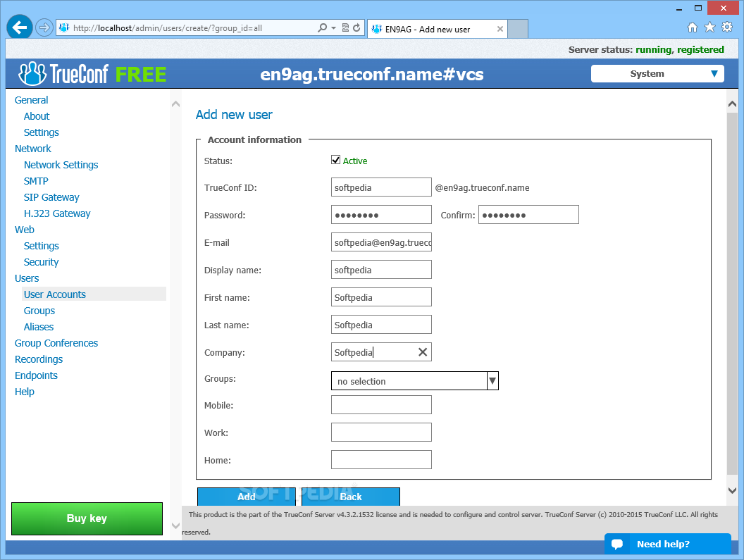Image resolution: width=744 pixels, height=560 pixels.
Task: Click the Home phone field
Action: [381, 460]
